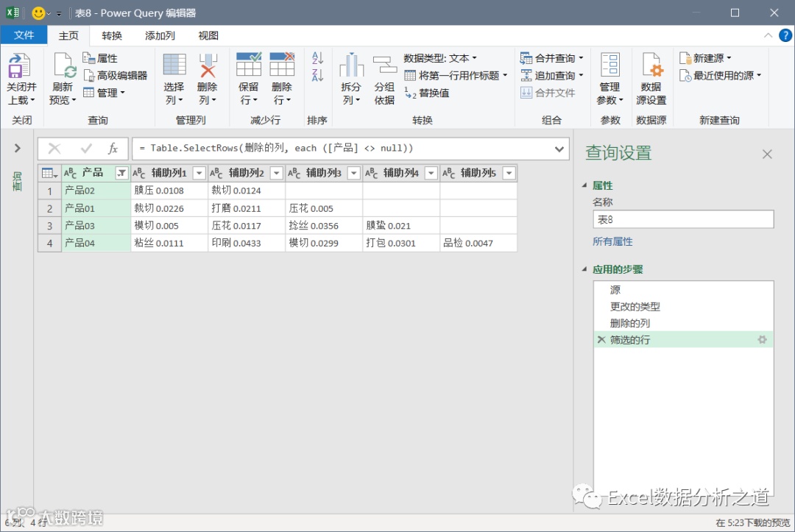Open the Quick Access Toolbar customize arrow

tap(59, 14)
